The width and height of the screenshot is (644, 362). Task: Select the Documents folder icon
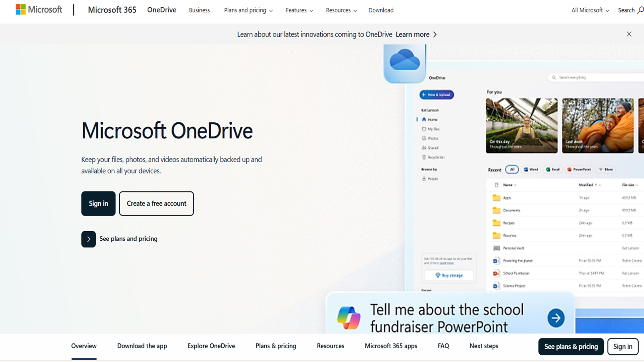(x=496, y=210)
